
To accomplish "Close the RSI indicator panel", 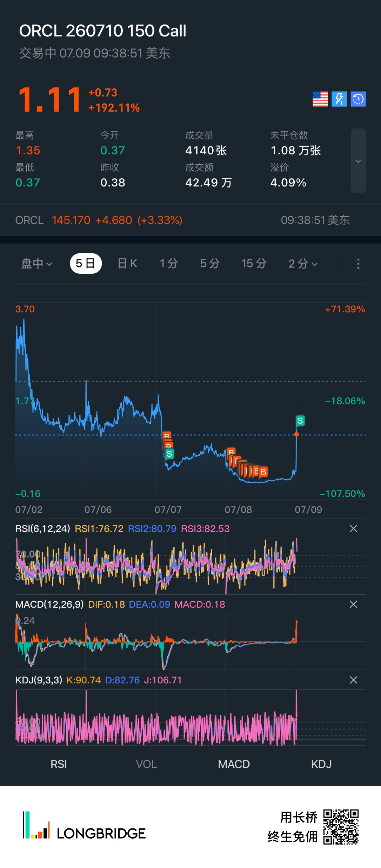I will click(354, 528).
